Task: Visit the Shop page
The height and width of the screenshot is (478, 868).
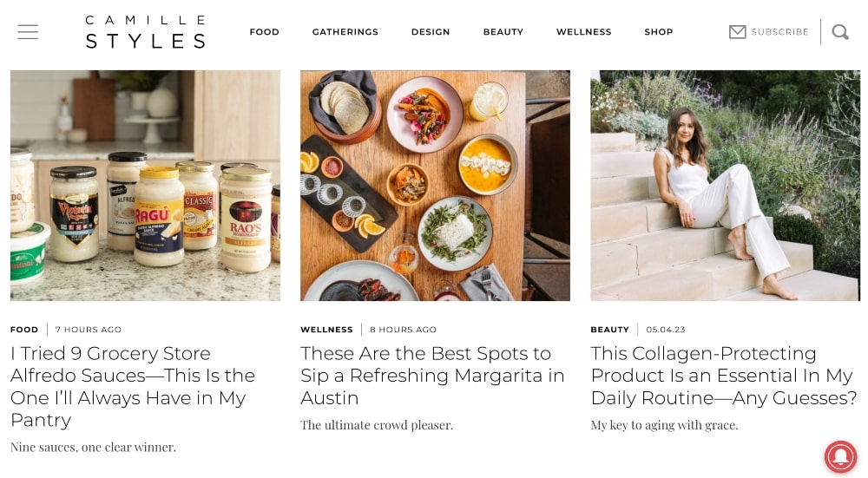Action: pos(658,32)
